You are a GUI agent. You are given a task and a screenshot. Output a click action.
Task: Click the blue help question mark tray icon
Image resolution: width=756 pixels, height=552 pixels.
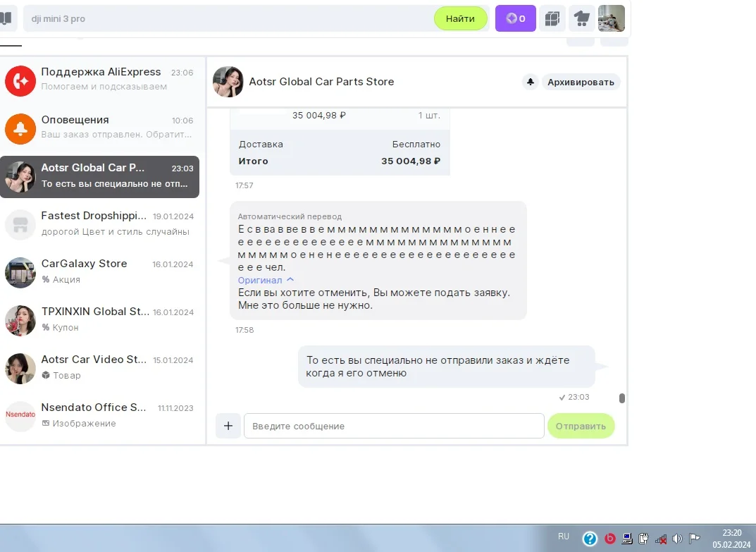point(590,538)
